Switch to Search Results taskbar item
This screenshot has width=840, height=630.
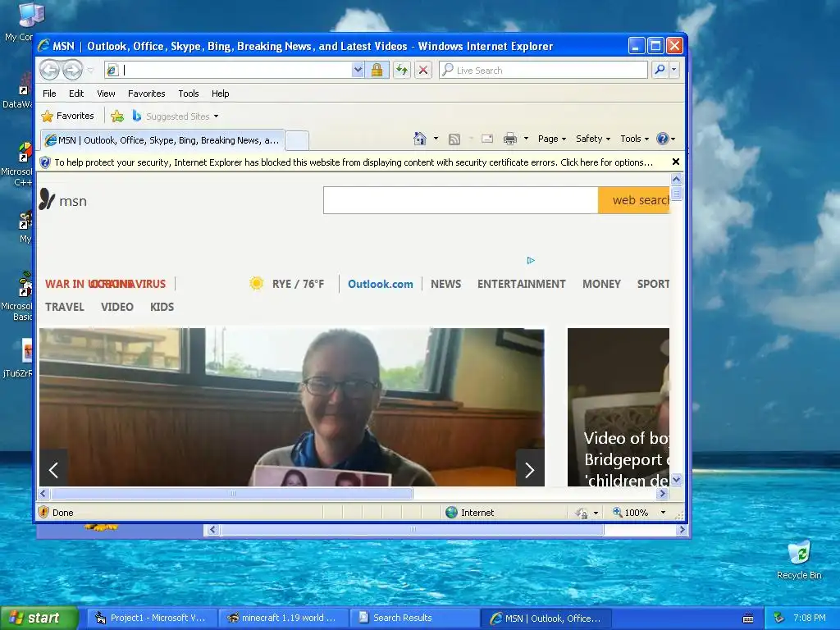point(414,618)
